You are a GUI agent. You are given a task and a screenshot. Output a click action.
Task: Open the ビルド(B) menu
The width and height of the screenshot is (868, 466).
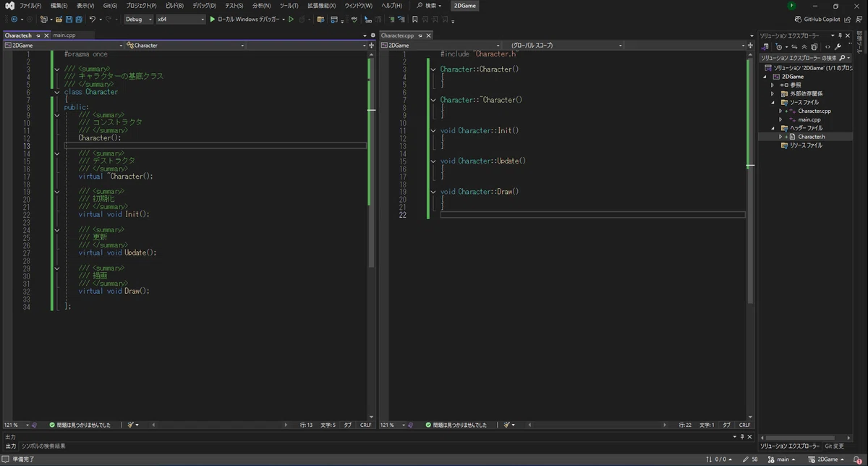point(174,6)
